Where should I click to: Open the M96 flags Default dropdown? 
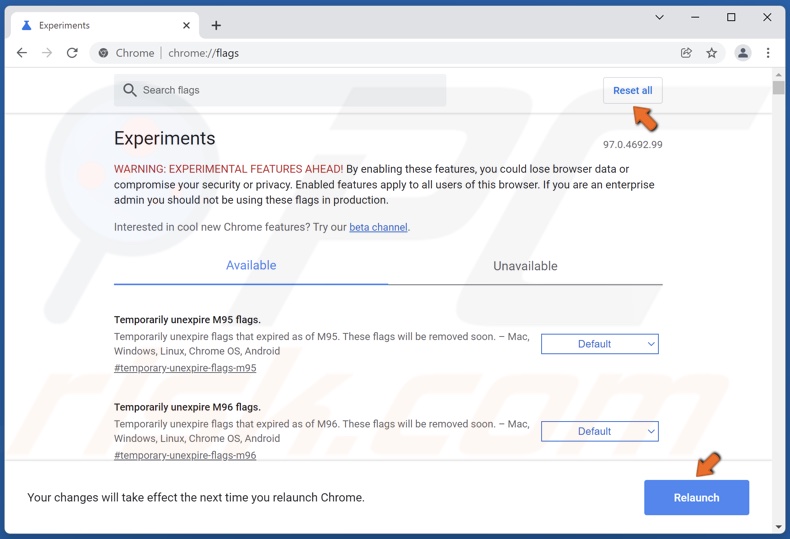pos(600,431)
